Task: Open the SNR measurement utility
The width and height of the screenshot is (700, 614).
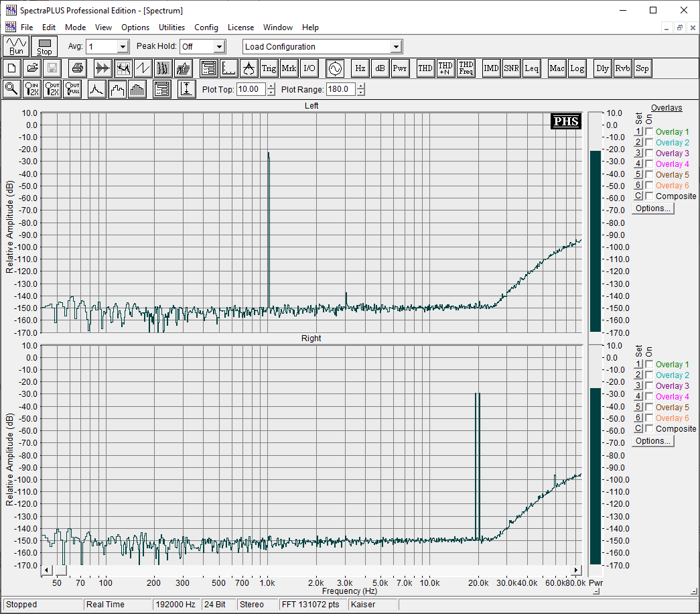Action: [x=511, y=68]
